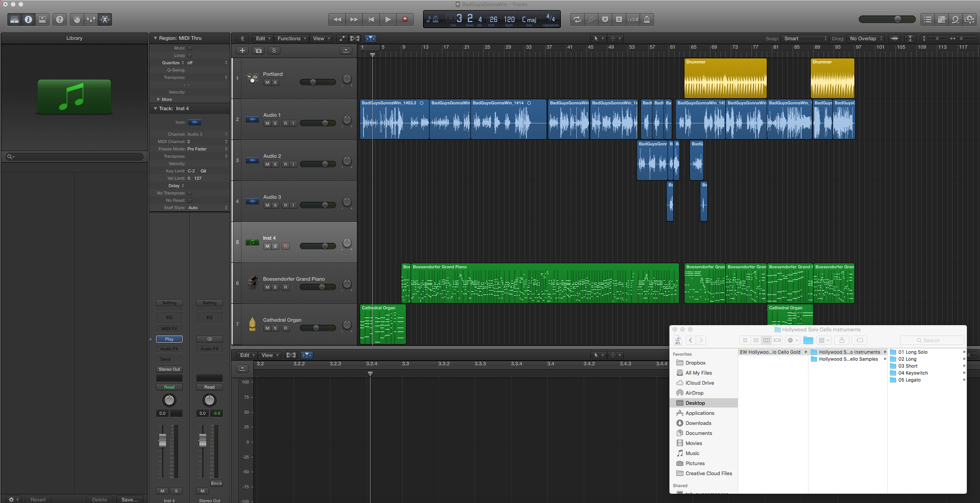The image size is (980, 503).
Task: Toggle the metronome click button
Action: click(647, 19)
